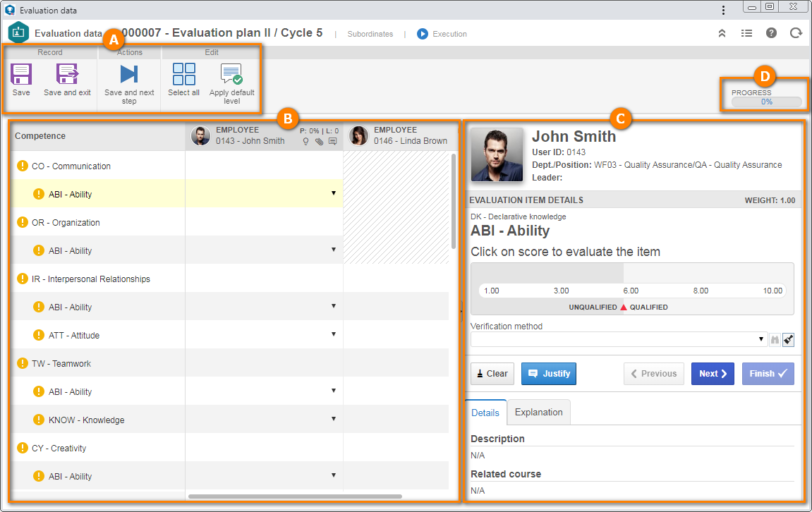Image resolution: width=812 pixels, height=512 pixels.
Task: Select score 3.00 on evaluation scale
Action: click(562, 291)
